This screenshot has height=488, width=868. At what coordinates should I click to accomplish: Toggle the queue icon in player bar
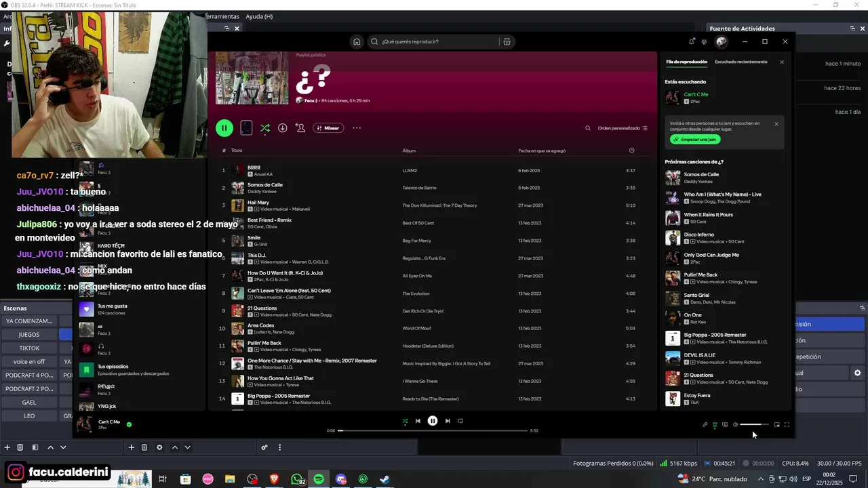tap(715, 425)
